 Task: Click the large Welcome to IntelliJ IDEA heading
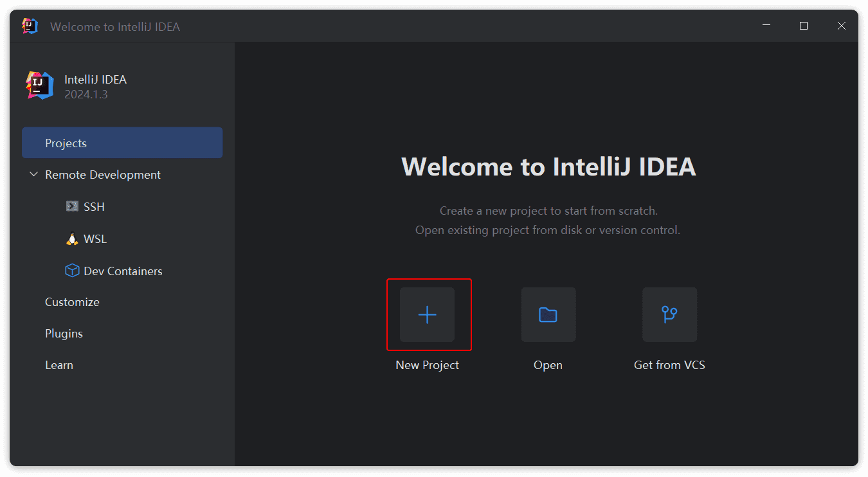(548, 166)
